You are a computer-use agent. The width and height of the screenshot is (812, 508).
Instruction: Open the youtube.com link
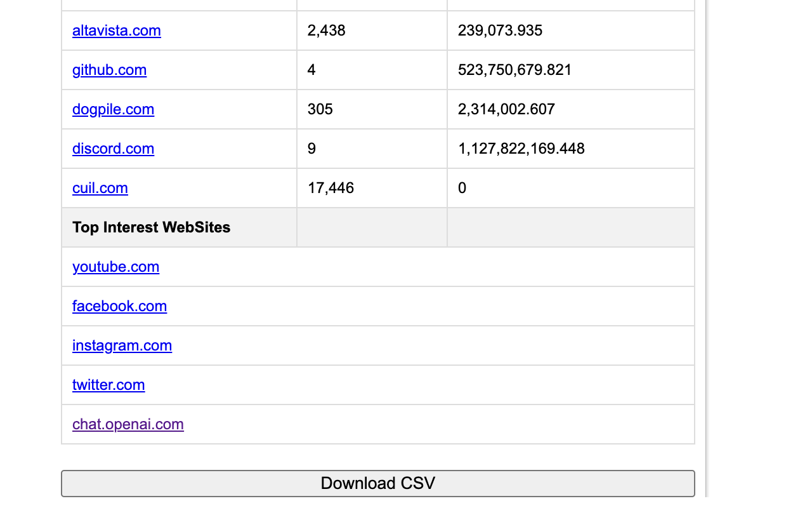(115, 267)
